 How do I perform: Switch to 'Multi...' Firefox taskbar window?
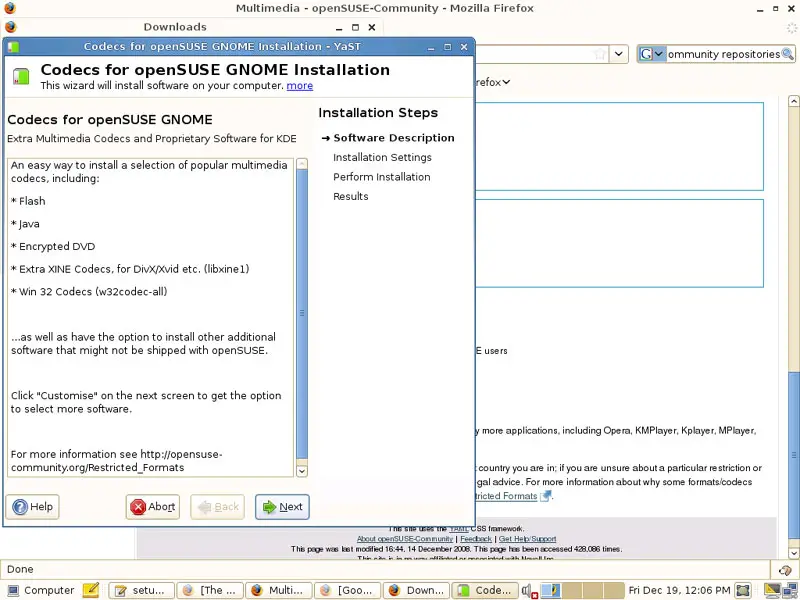click(x=279, y=590)
